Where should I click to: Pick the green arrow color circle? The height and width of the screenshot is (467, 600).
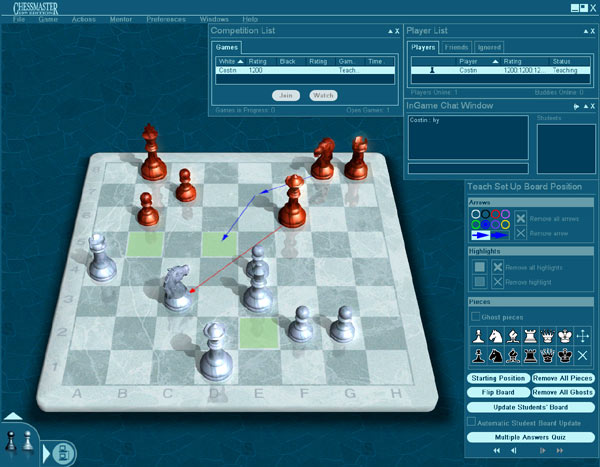coord(476,224)
